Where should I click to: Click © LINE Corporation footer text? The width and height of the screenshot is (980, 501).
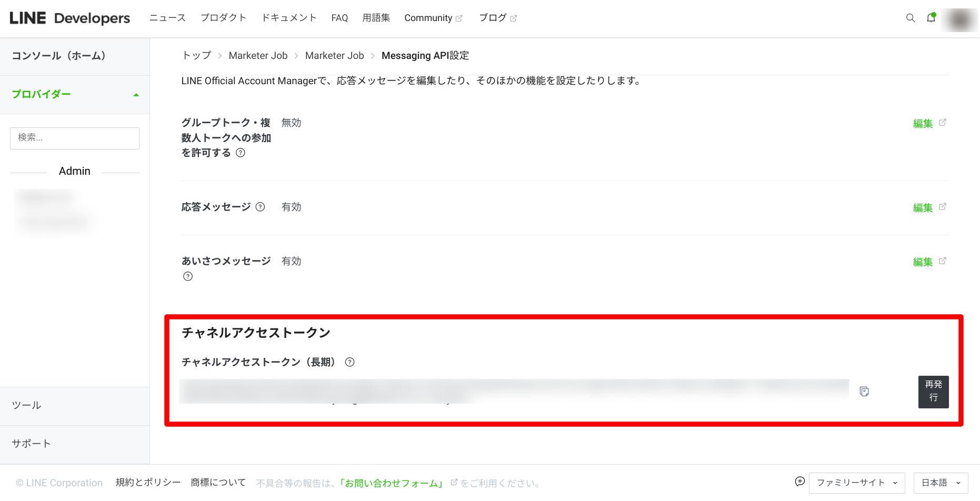click(59, 483)
